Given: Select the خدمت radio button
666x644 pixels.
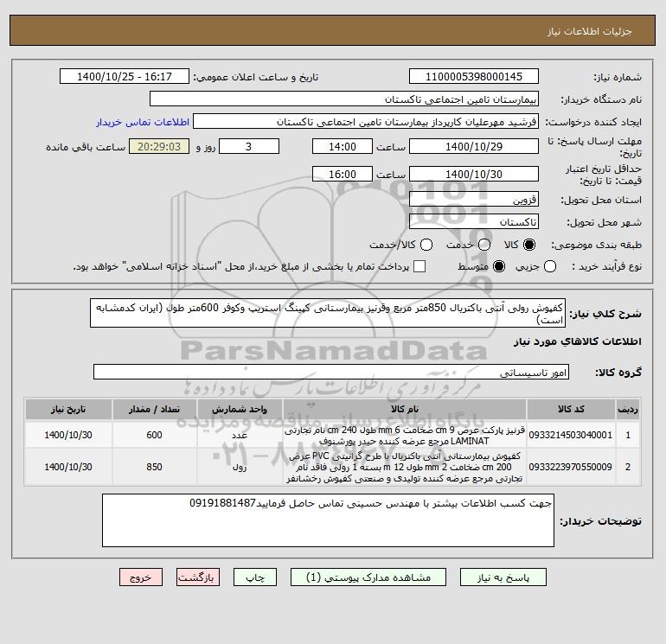Looking at the screenshot, I should point(484,245).
